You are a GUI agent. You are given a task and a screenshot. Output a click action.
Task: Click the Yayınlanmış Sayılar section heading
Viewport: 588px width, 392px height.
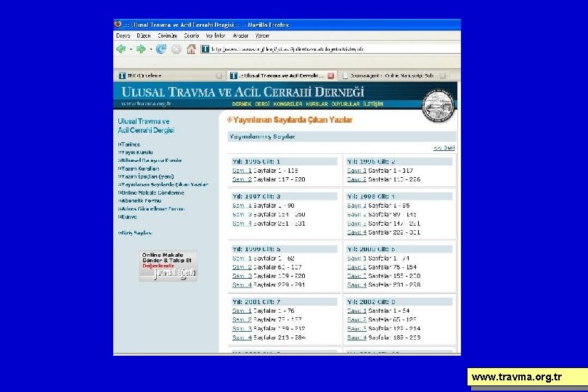click(262, 137)
